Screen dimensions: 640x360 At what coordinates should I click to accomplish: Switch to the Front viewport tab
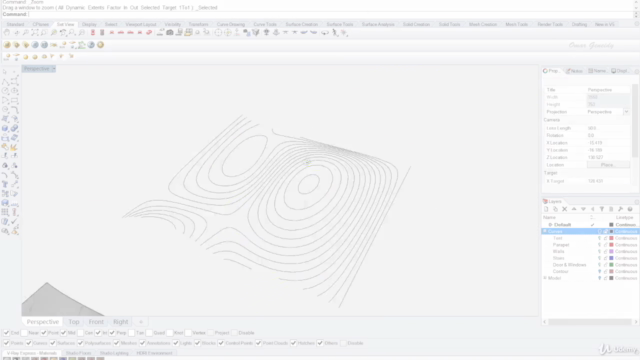[x=96, y=322]
